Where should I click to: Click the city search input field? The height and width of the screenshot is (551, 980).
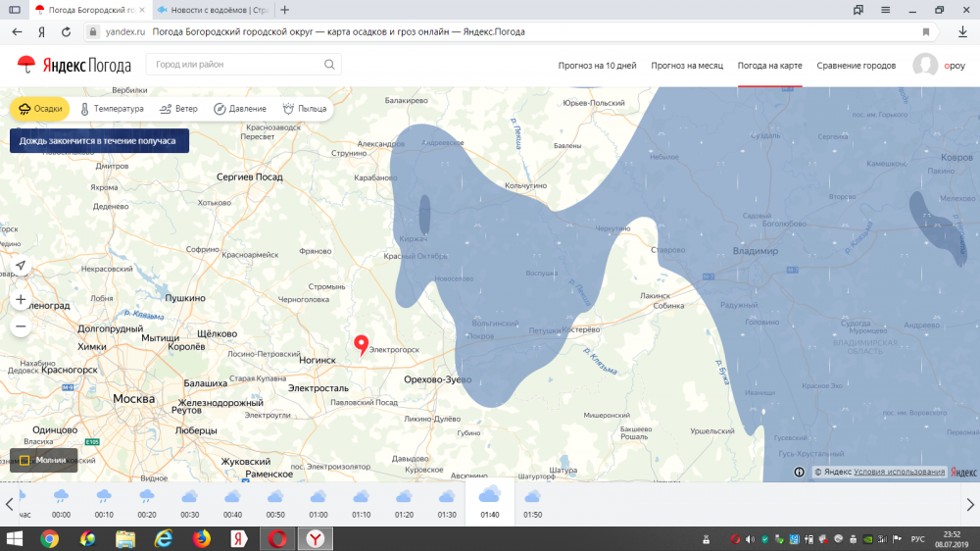pos(235,65)
